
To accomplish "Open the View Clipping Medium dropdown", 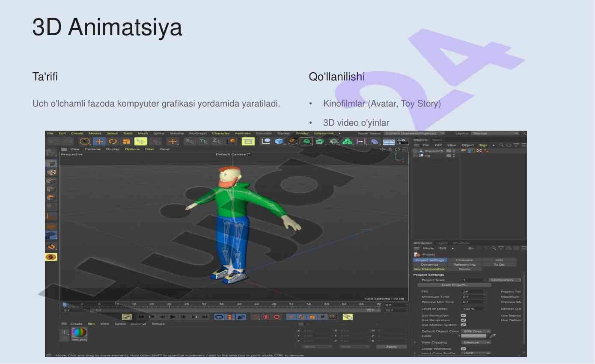I will tap(476, 342).
